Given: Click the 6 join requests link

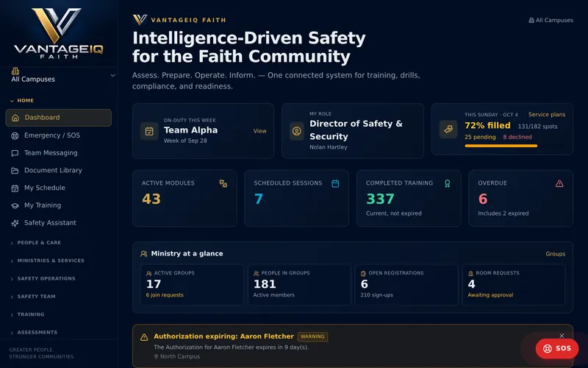Looking at the screenshot, I should pyautogui.click(x=165, y=295).
